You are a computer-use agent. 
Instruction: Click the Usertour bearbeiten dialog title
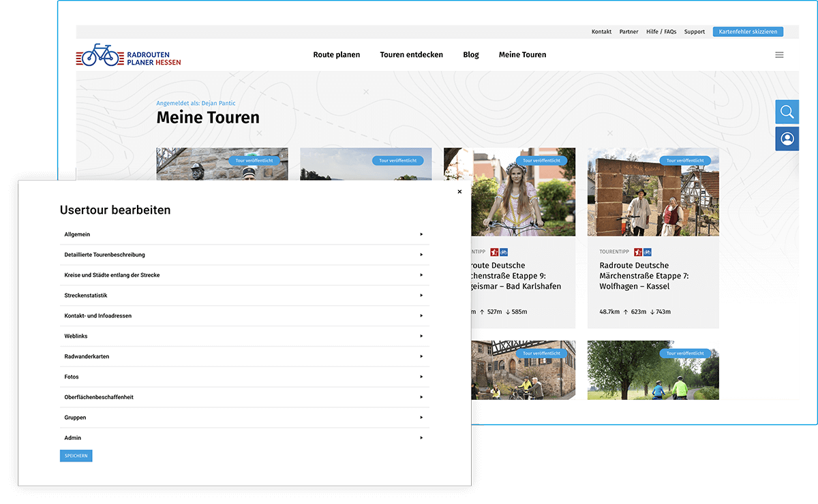coord(115,210)
